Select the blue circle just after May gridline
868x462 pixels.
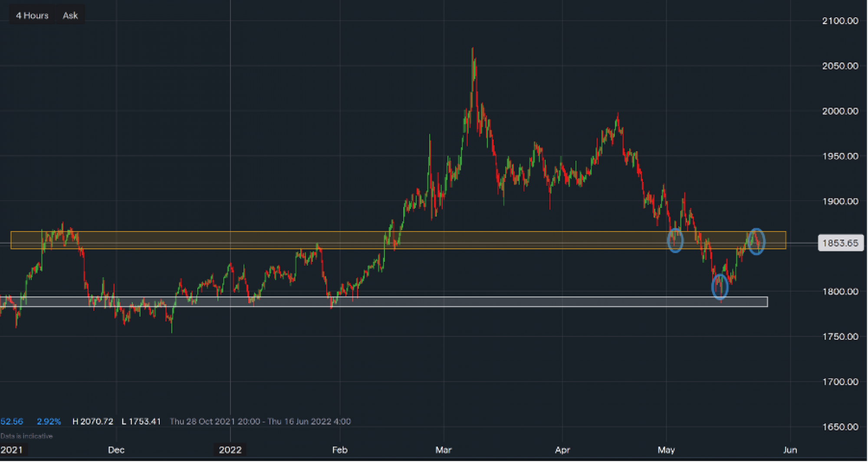(675, 240)
